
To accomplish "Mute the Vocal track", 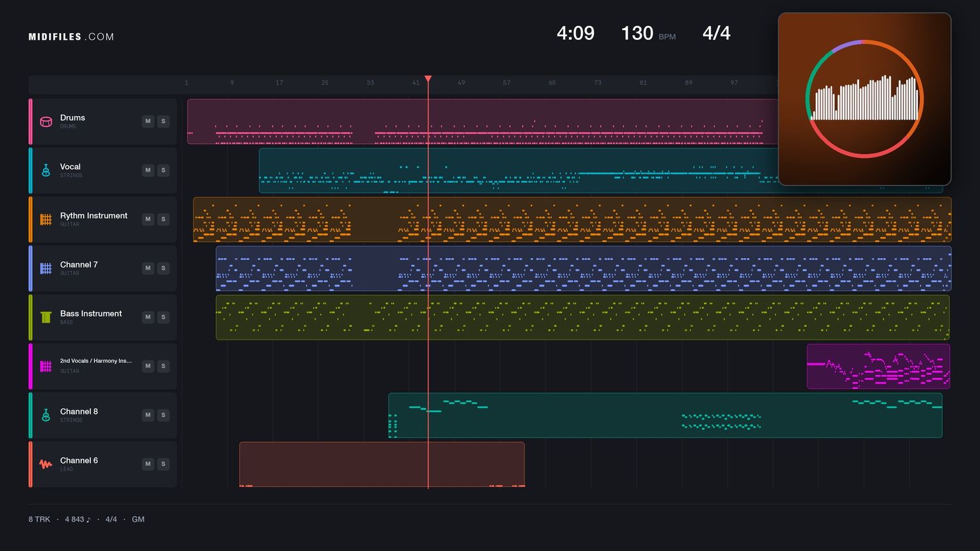I will pyautogui.click(x=148, y=170).
